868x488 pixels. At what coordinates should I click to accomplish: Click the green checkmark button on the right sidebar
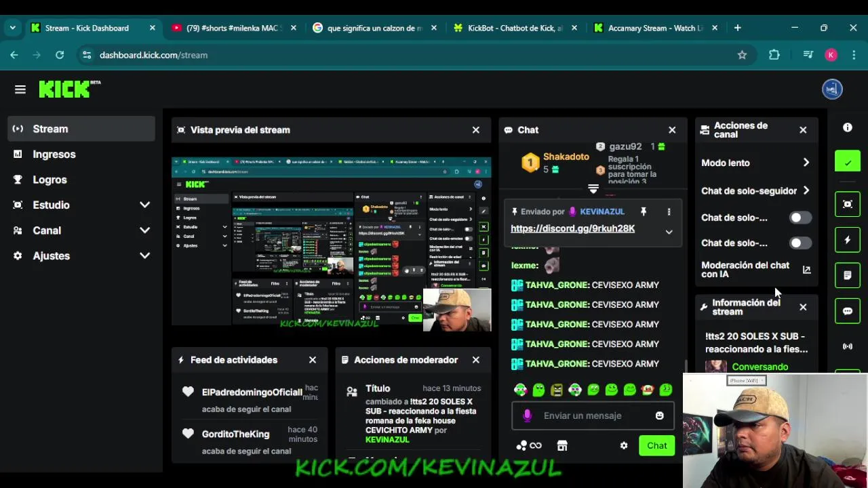[x=848, y=163]
